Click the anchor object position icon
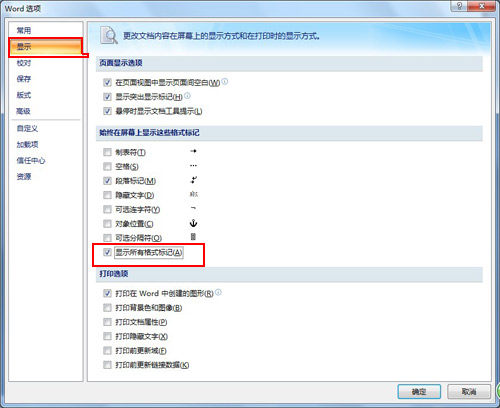Viewport: 500px width, 408px height. (x=193, y=223)
